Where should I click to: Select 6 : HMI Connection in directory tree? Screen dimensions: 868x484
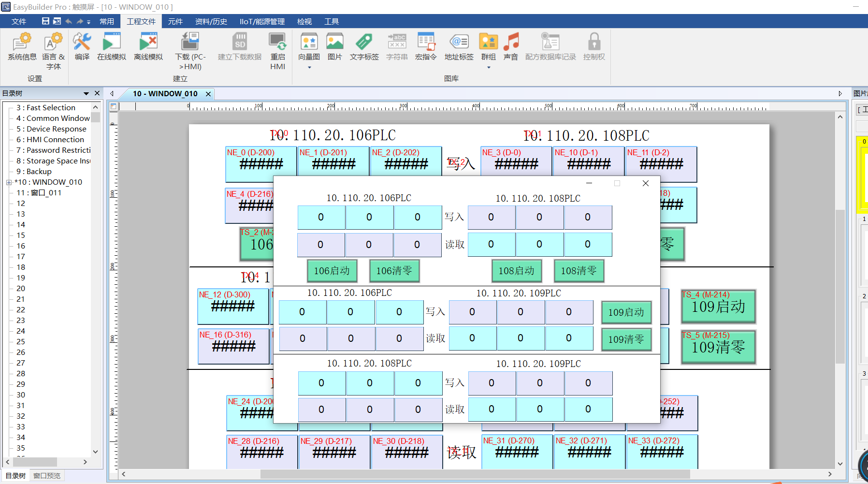point(55,140)
